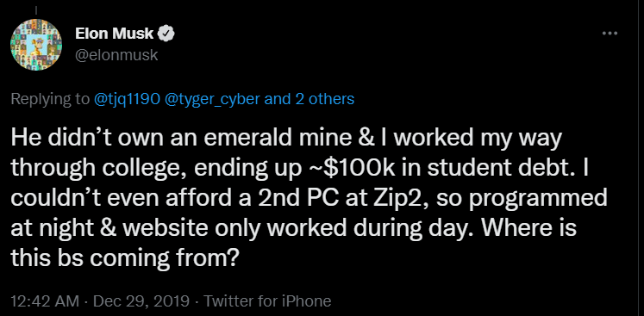
Task: Open Elon Musk's profile avatar picture
Action: coord(35,45)
